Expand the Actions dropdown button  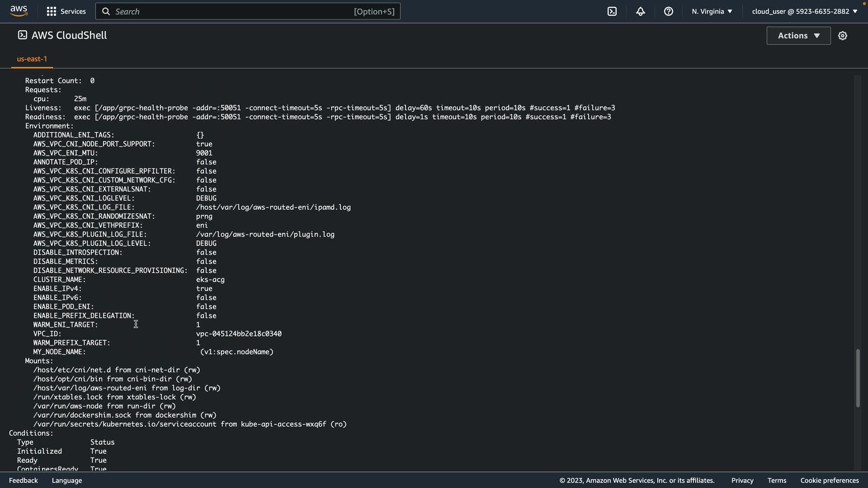798,36
